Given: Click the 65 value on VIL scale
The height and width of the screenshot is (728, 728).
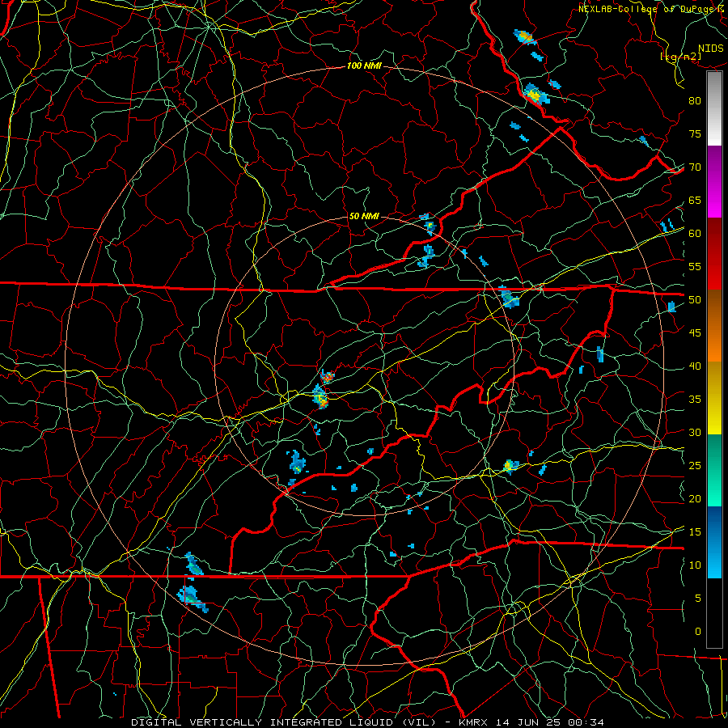Looking at the screenshot, I should pos(695,201).
